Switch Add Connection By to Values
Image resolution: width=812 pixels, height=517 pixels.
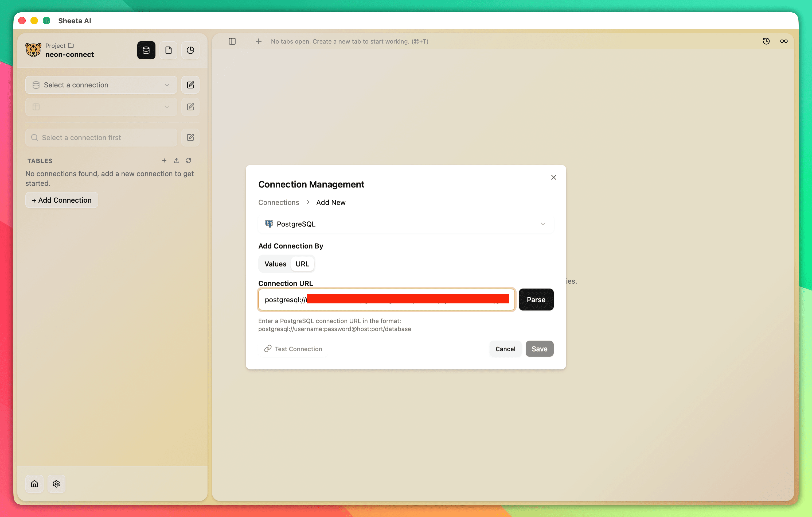(275, 264)
